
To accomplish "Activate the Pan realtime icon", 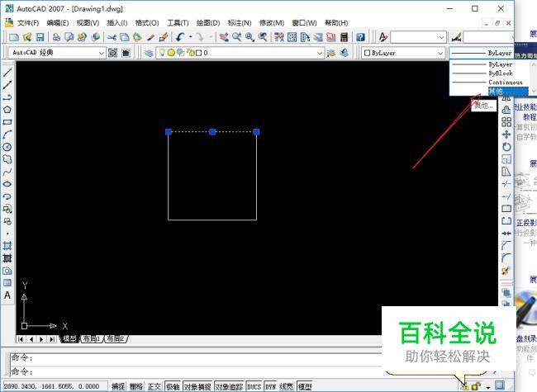I will 224,37.
